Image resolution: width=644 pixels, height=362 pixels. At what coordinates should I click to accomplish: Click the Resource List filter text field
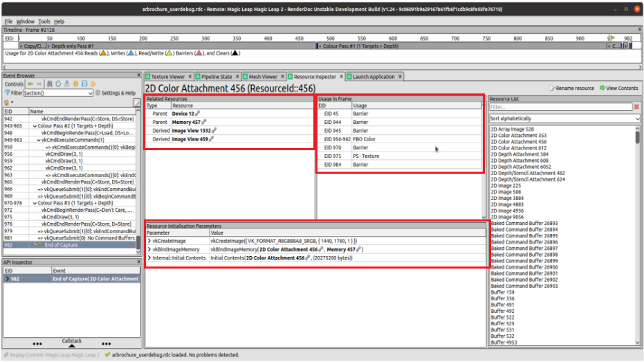click(x=560, y=107)
